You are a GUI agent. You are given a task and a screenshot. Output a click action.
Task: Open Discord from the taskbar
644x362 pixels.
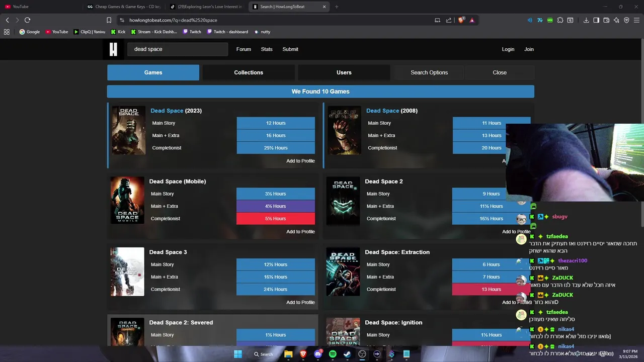pyautogui.click(x=318, y=354)
